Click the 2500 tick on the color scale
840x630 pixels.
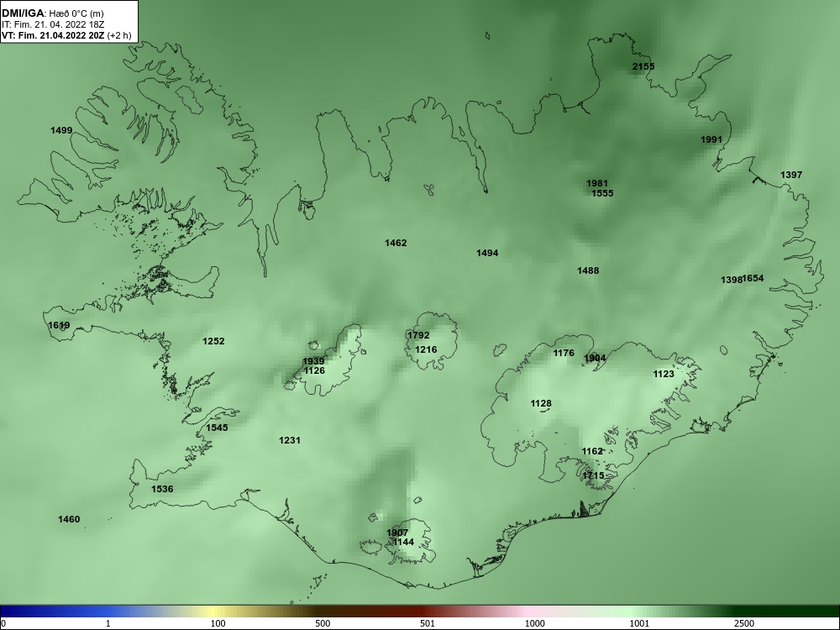[x=744, y=623]
